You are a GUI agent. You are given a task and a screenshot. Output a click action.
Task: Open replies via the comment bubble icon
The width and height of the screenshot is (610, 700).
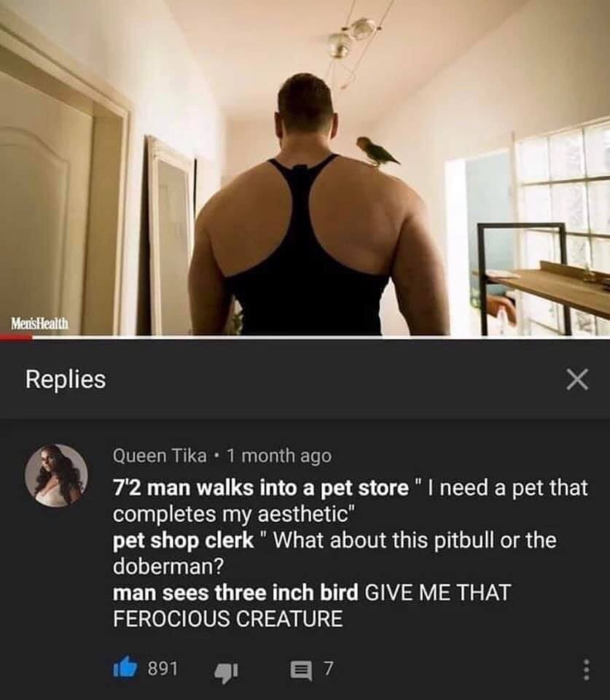301,670
